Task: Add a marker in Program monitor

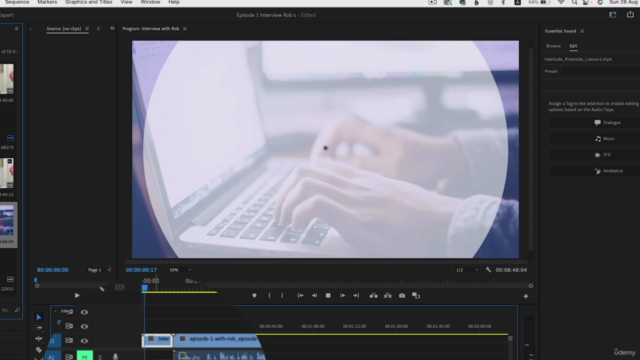Action: pos(254,296)
